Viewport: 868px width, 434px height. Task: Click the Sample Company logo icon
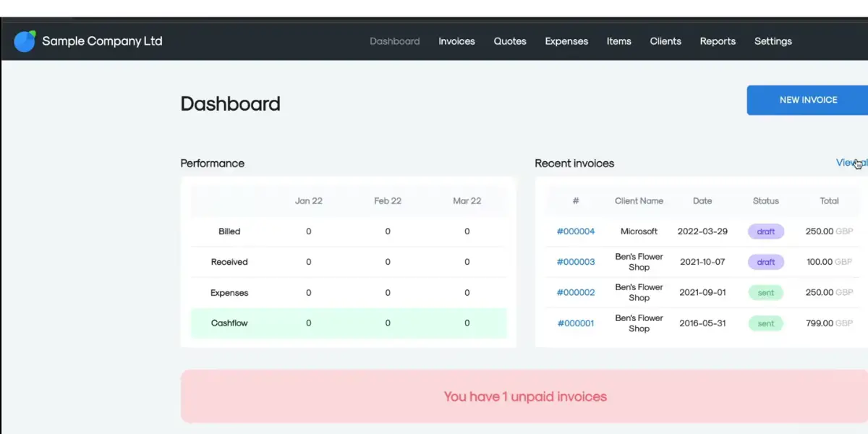[25, 41]
